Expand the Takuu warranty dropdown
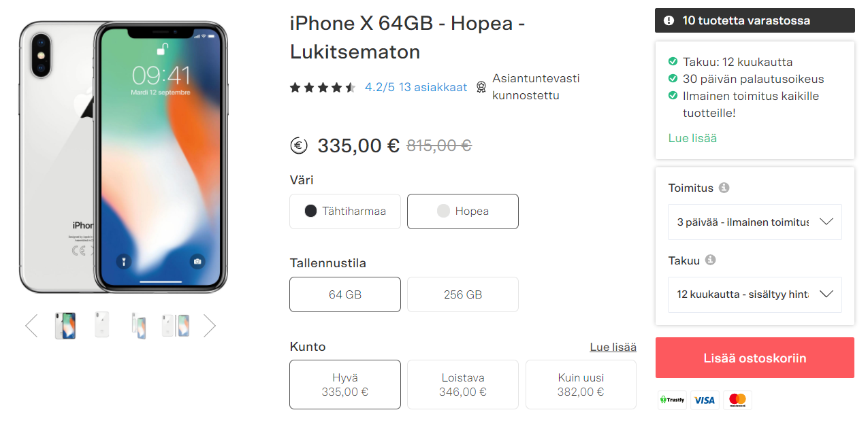This screenshot has height=425, width=868. [755, 294]
